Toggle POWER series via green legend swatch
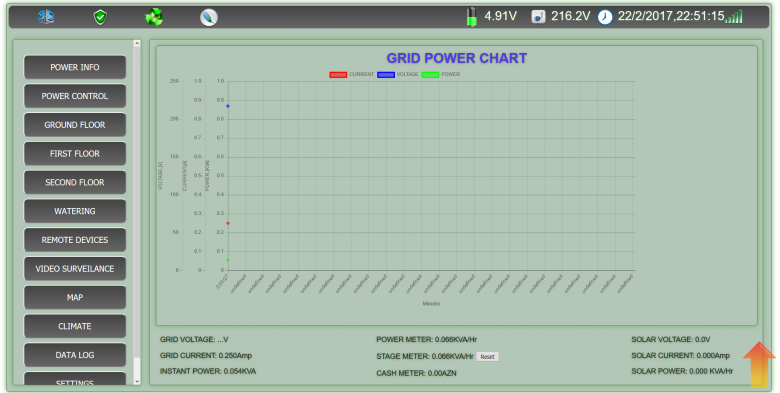 430,75
